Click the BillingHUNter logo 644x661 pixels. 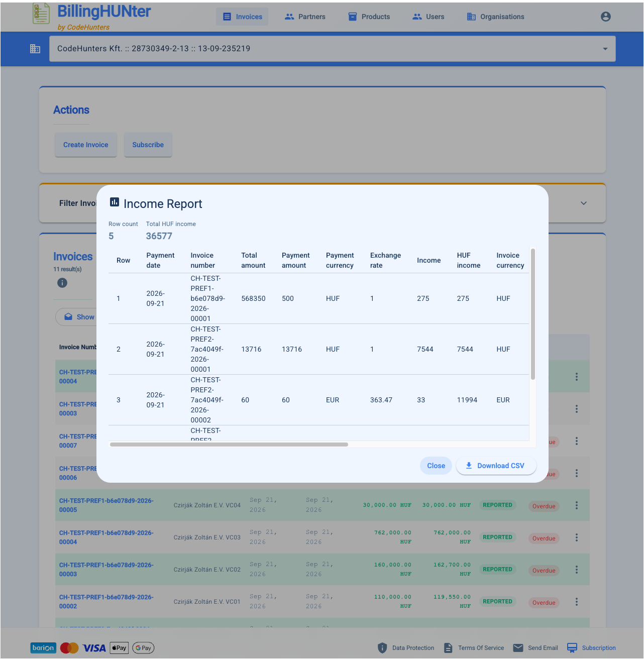[92, 16]
